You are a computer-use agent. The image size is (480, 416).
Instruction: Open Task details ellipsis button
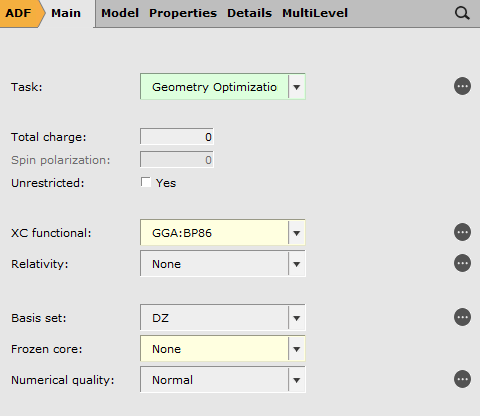click(x=462, y=86)
